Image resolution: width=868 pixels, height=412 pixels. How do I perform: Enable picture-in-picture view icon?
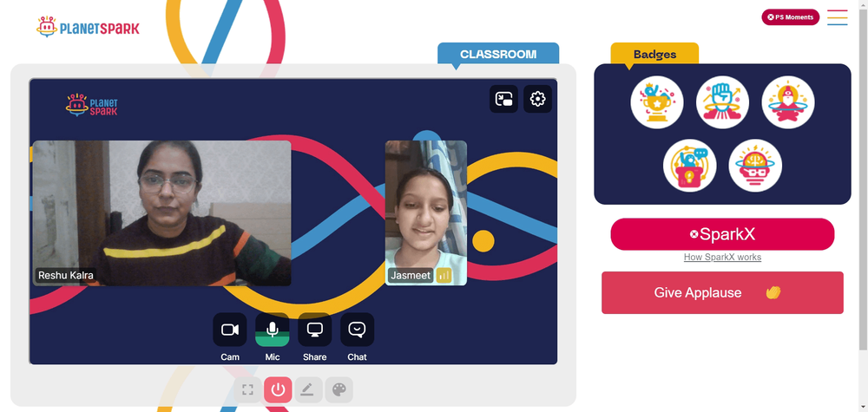pyautogui.click(x=503, y=99)
